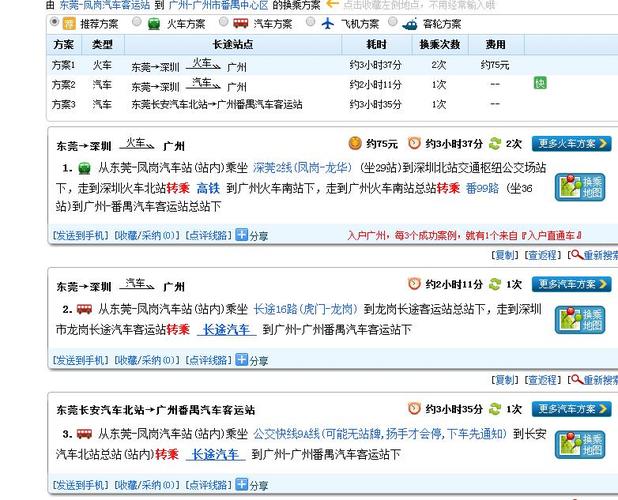Click the 更多火车方案 button
This screenshot has height=500, width=618.
coord(571,144)
